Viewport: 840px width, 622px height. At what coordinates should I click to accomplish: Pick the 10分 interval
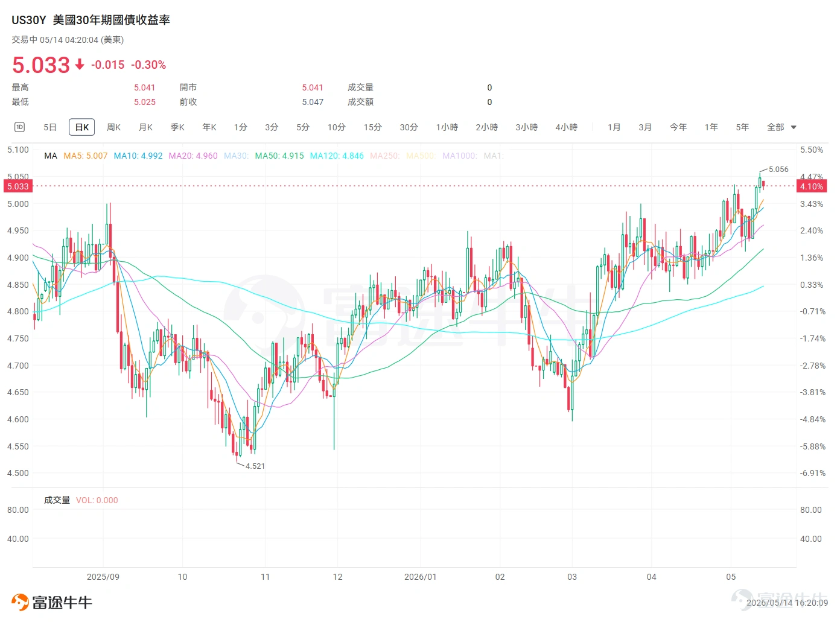click(x=337, y=127)
